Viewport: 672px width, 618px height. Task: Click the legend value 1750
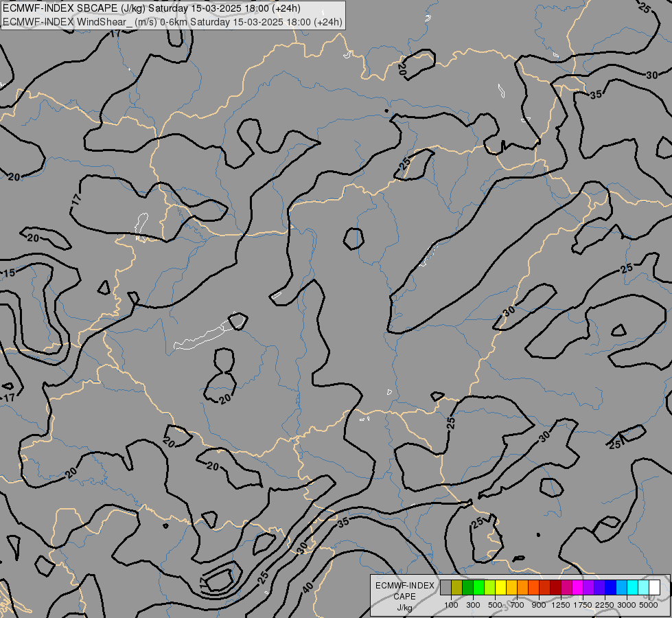[x=583, y=605]
